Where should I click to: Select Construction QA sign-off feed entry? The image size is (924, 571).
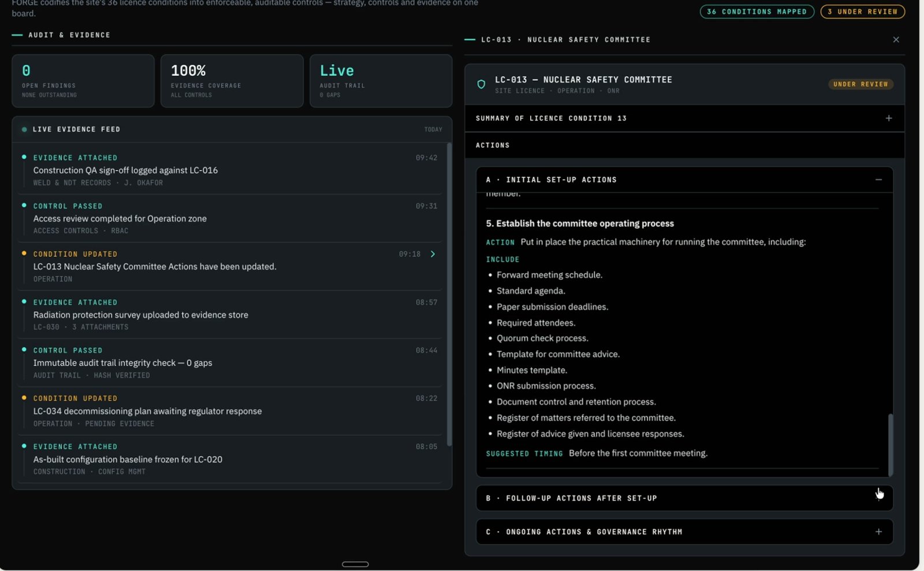click(x=230, y=170)
